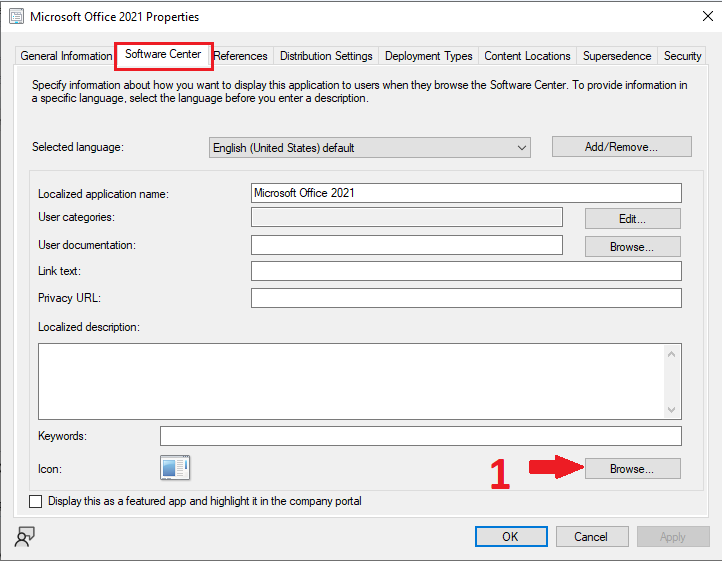Click the application icon in the title bar

coord(16,17)
